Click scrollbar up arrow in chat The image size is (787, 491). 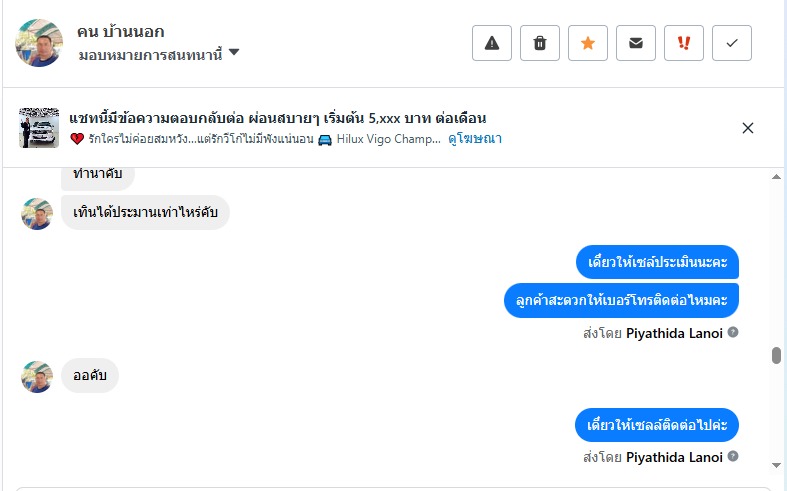click(777, 177)
